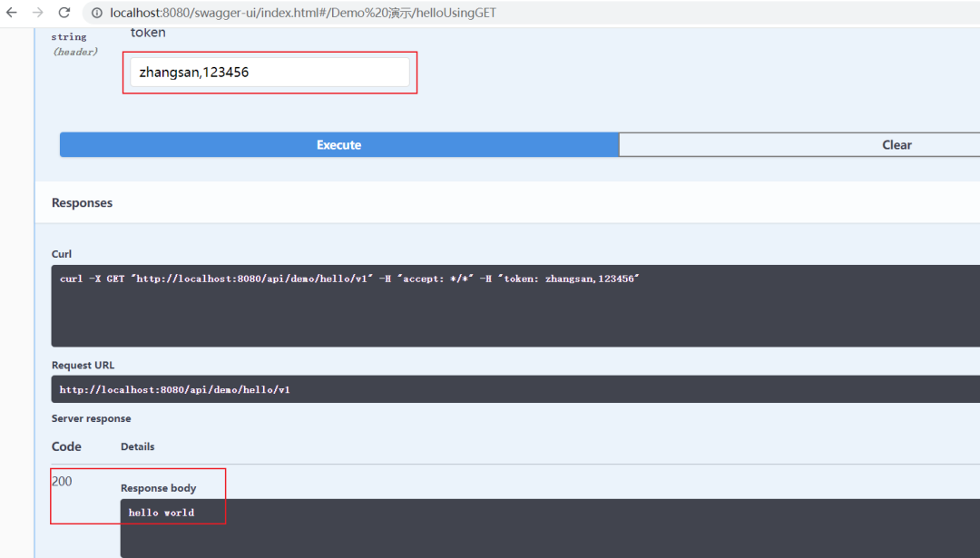The height and width of the screenshot is (558, 980).
Task: Click the token parameter name label
Action: (148, 33)
